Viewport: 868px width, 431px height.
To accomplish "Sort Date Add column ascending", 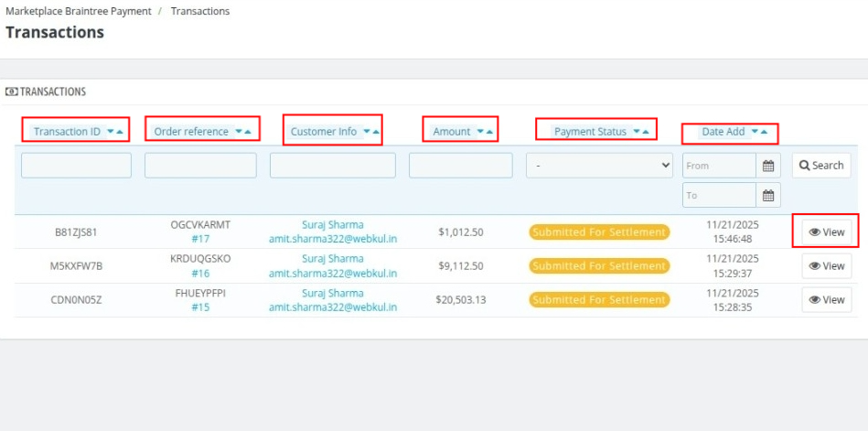I will [x=765, y=132].
